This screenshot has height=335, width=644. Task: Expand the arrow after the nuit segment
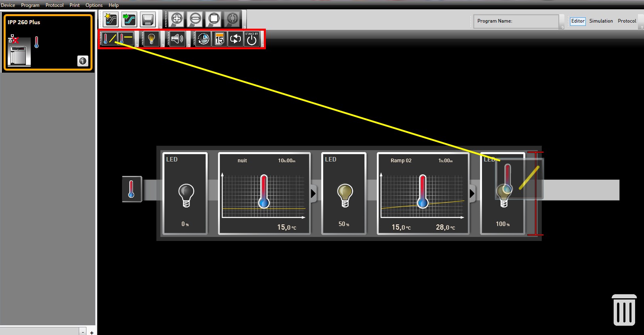[313, 194]
